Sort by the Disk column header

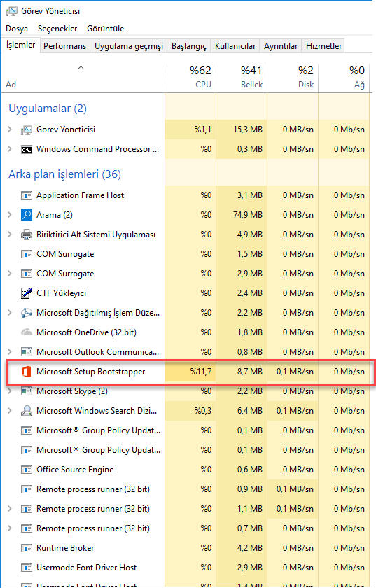(x=293, y=78)
